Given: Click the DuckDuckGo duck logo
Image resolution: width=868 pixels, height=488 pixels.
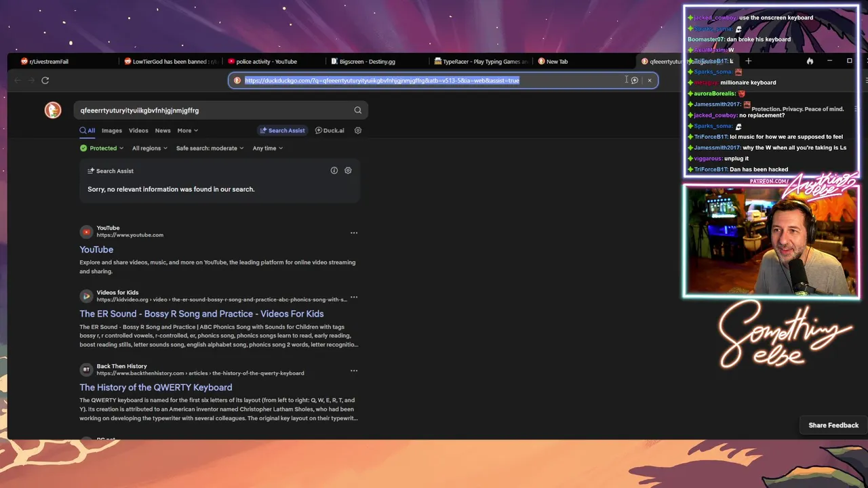Looking at the screenshot, I should (x=53, y=110).
